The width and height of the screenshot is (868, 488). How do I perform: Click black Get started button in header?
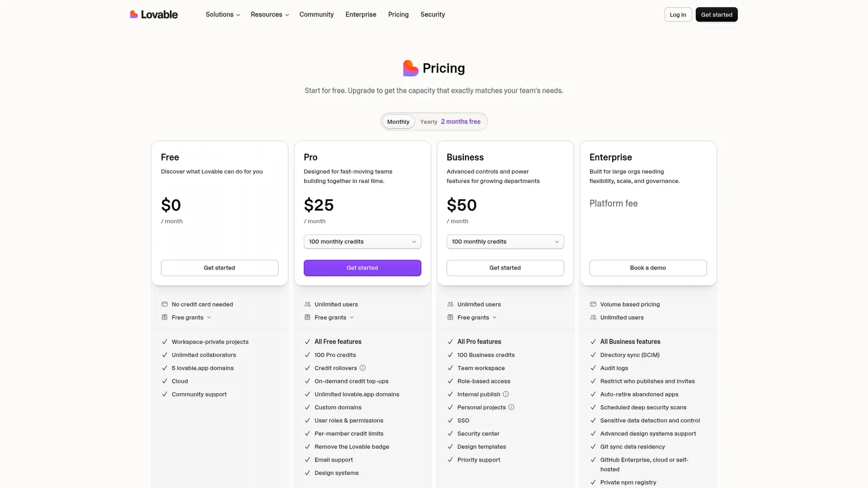coord(717,15)
